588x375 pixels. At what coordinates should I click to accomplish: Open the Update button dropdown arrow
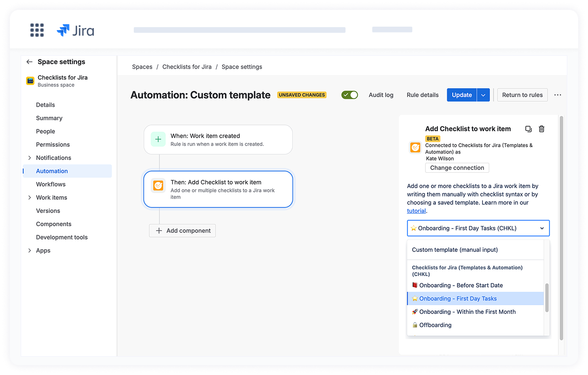(483, 95)
